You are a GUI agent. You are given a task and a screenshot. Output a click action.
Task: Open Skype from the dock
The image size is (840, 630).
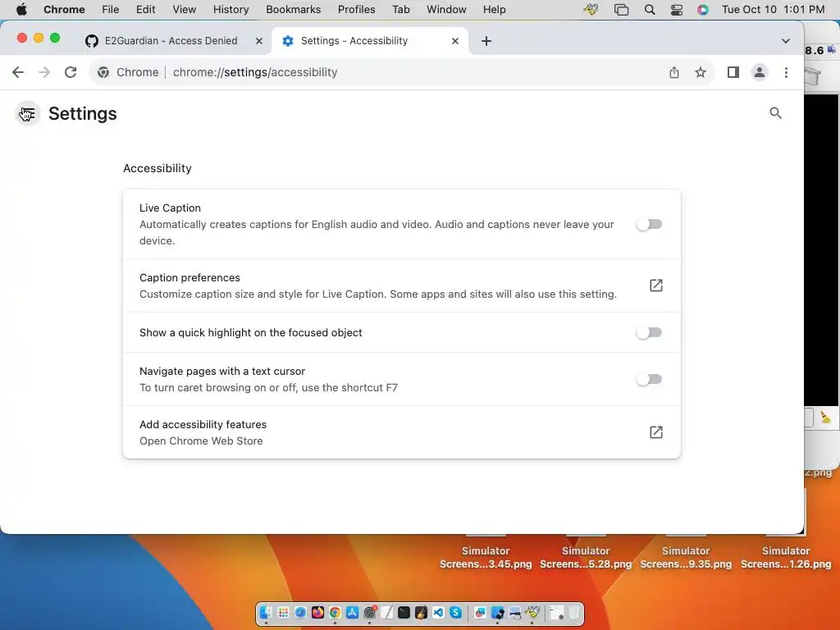tap(455, 613)
